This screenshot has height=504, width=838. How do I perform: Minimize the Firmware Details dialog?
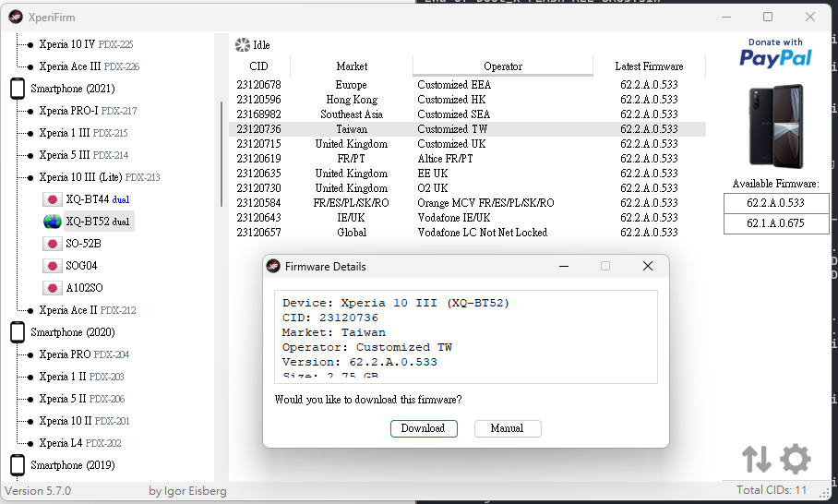[564, 266]
